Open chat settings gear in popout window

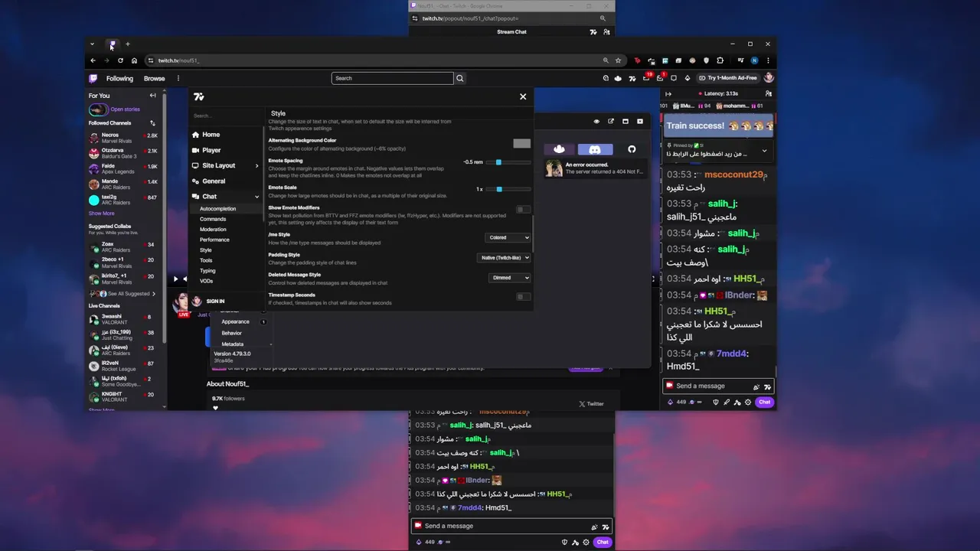[586, 542]
